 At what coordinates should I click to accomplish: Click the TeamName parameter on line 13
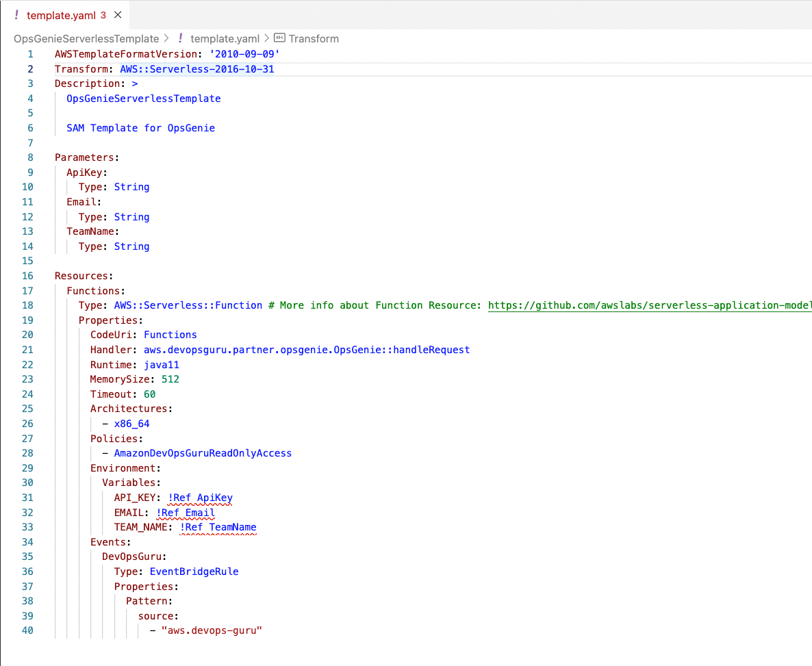90,231
